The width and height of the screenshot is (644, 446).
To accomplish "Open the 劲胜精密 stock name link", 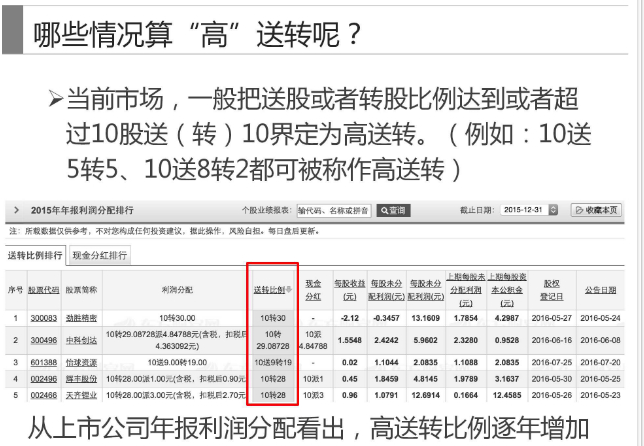I will click(x=81, y=318).
